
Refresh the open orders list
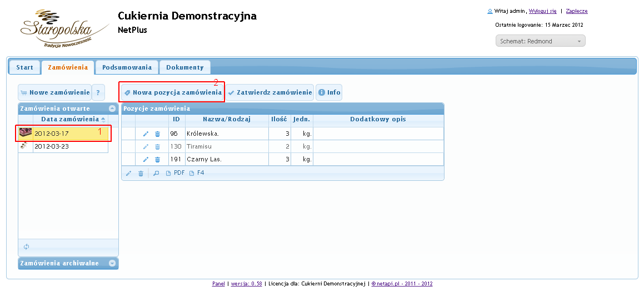click(x=26, y=246)
